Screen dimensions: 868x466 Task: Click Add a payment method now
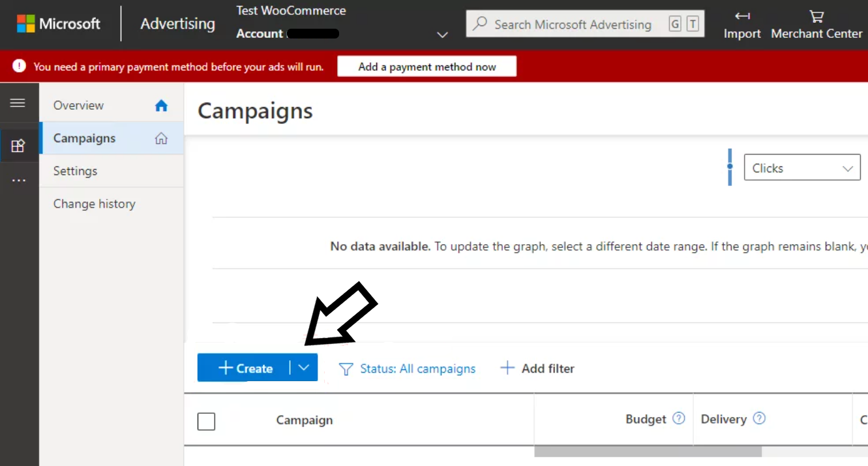click(x=426, y=66)
